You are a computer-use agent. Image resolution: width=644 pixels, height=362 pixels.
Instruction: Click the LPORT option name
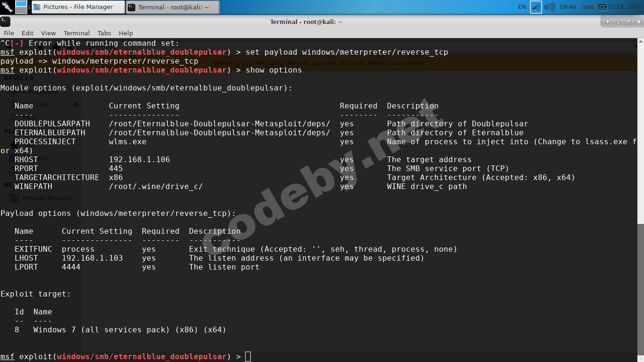(26, 267)
